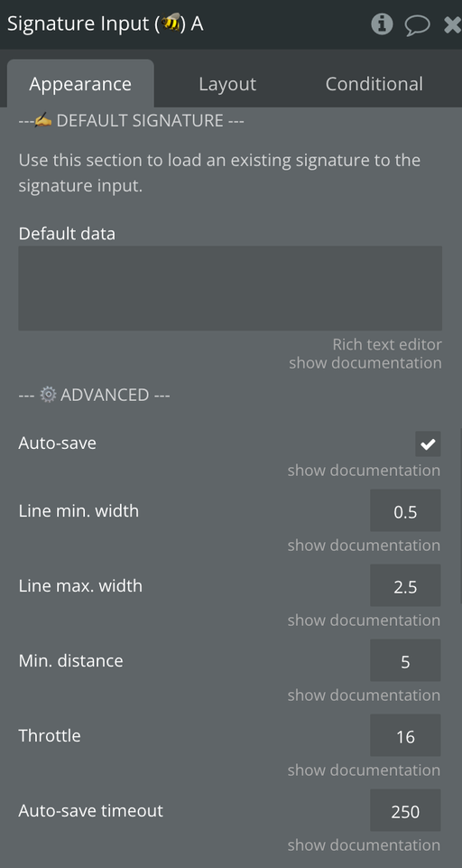Open the comments speech bubble icon
Screen dimensions: 462x868
coord(417,25)
